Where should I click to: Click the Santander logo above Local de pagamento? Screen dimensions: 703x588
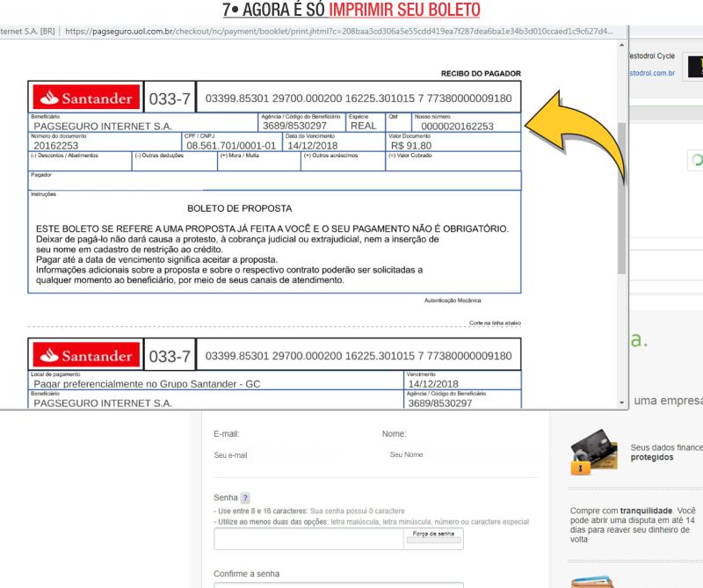pyautogui.click(x=84, y=355)
